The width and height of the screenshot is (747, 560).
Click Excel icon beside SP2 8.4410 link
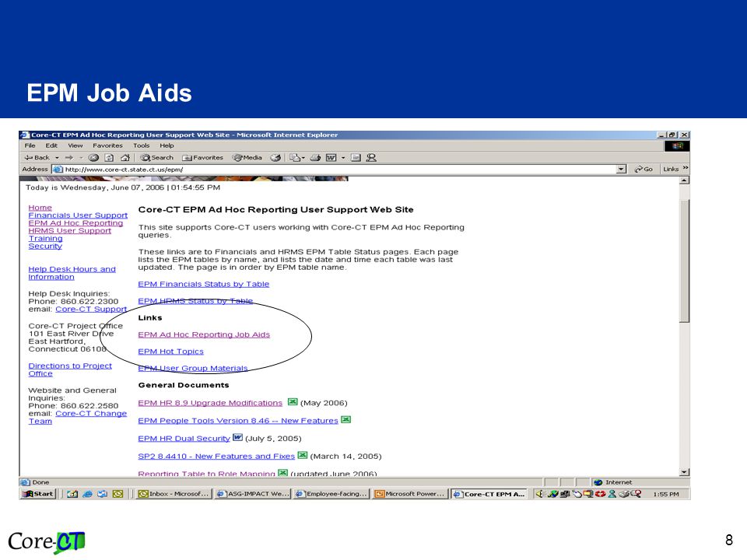coord(303,455)
